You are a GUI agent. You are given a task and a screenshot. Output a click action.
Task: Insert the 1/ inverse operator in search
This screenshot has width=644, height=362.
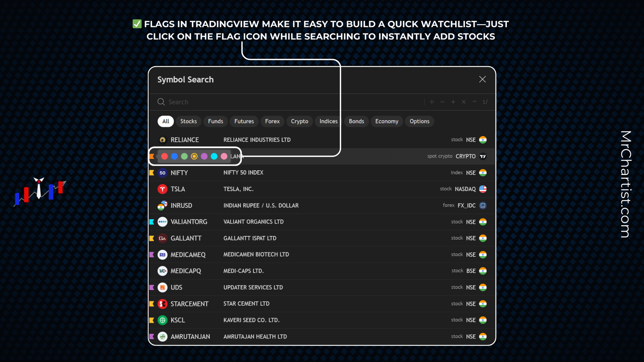coord(485,102)
